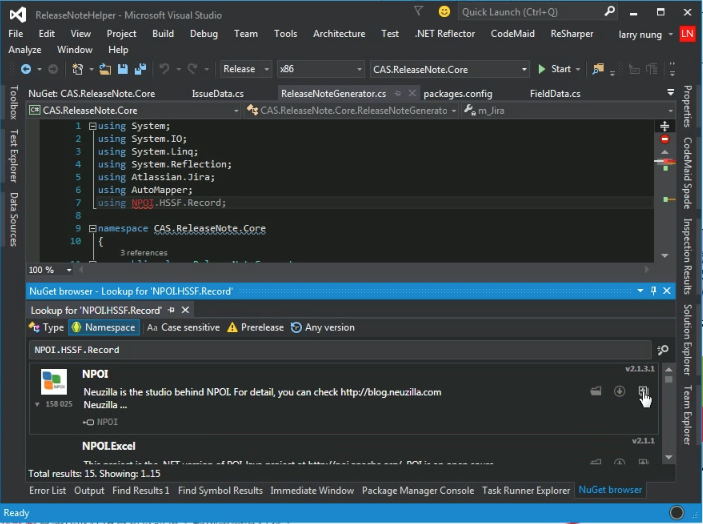Switch to the packages.config tab

pyautogui.click(x=458, y=94)
